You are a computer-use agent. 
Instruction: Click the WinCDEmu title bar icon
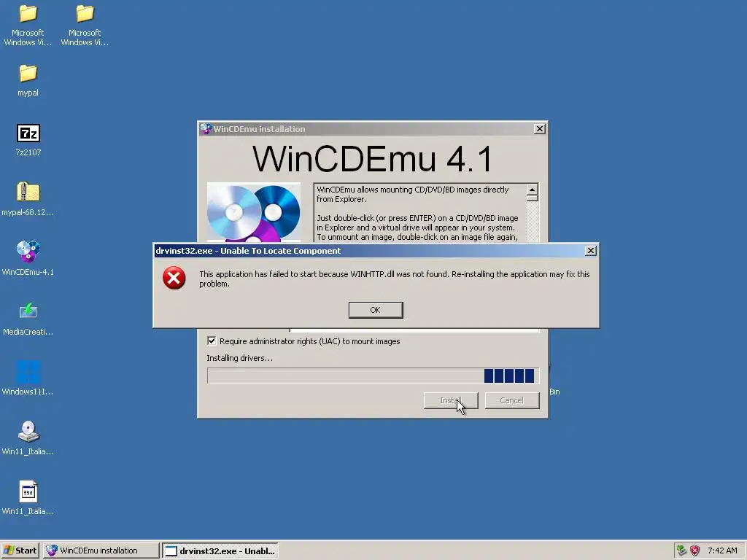pos(206,128)
